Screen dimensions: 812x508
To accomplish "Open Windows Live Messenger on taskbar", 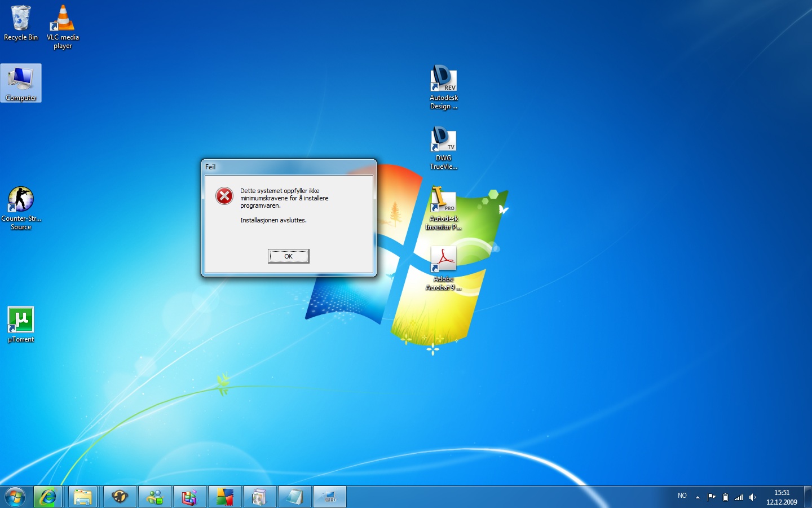I will tap(155, 497).
